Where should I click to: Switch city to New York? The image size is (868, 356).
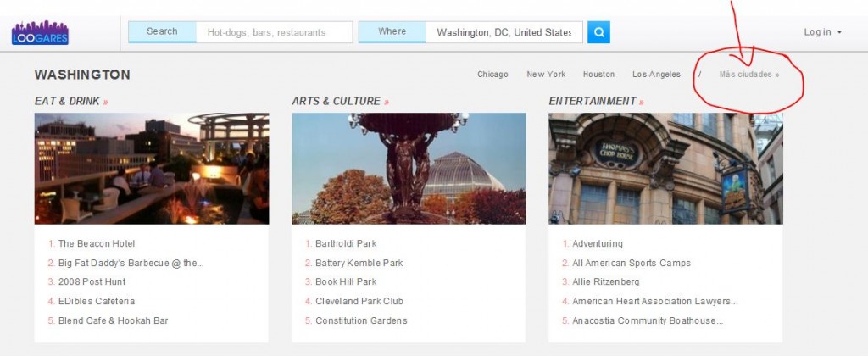[x=546, y=75]
